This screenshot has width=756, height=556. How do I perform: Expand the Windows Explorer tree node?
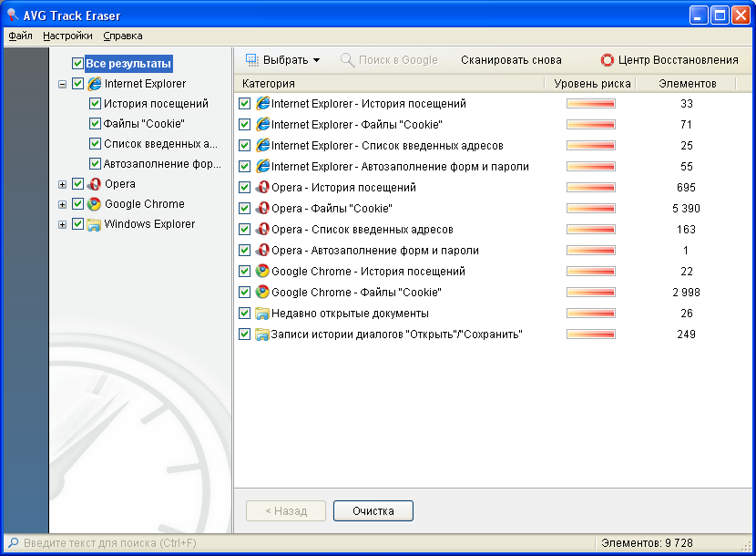click(62, 225)
